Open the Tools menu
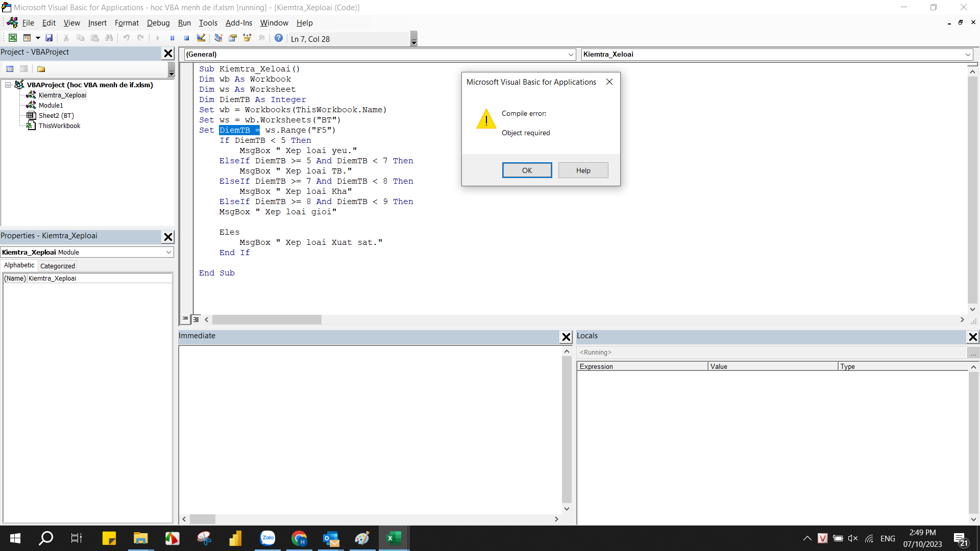980x551 pixels. (208, 23)
